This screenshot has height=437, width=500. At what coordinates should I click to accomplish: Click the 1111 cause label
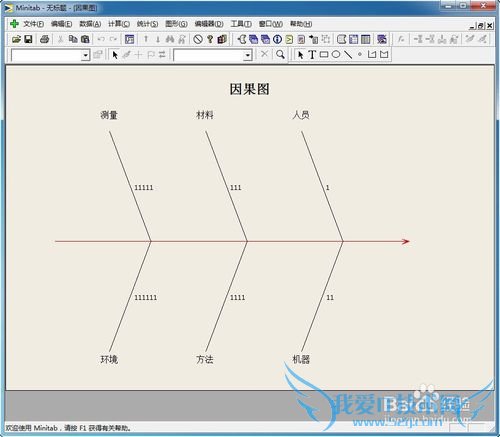pos(238,297)
